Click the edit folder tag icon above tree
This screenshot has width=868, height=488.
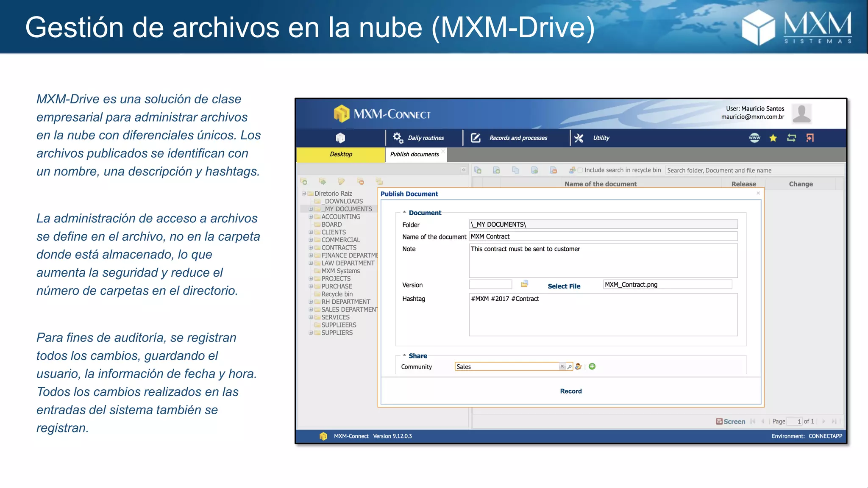(x=341, y=181)
